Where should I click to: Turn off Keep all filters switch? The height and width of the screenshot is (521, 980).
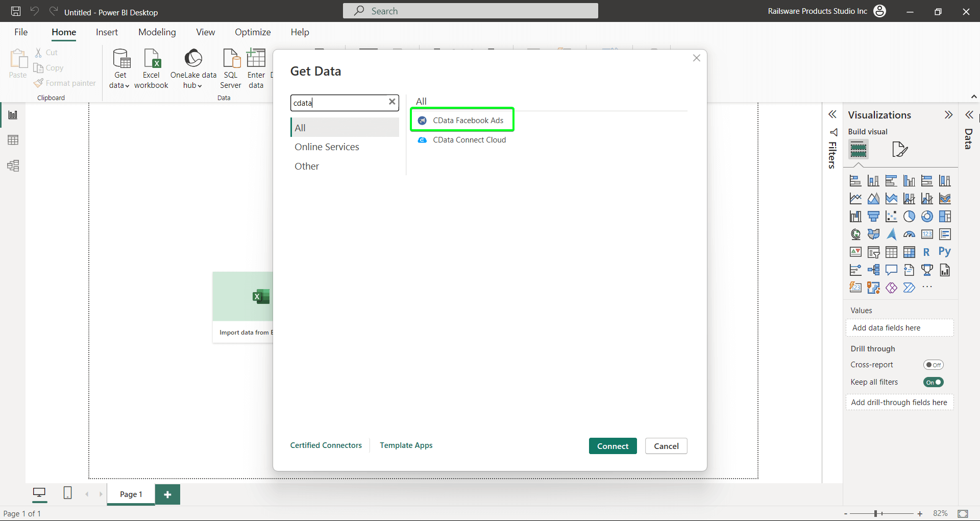933,382
